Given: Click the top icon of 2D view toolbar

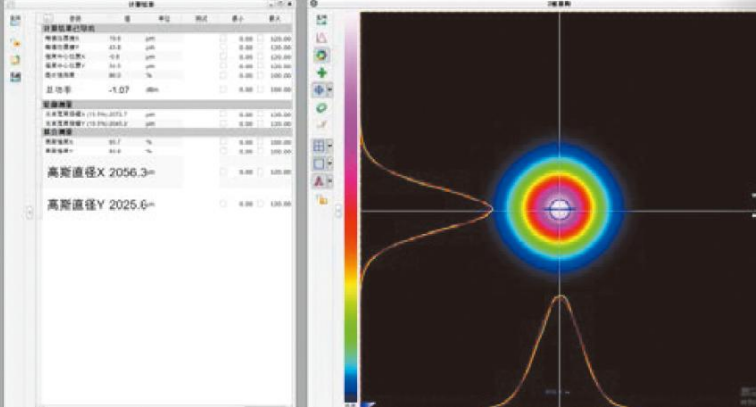Looking at the screenshot, I should 321,21.
